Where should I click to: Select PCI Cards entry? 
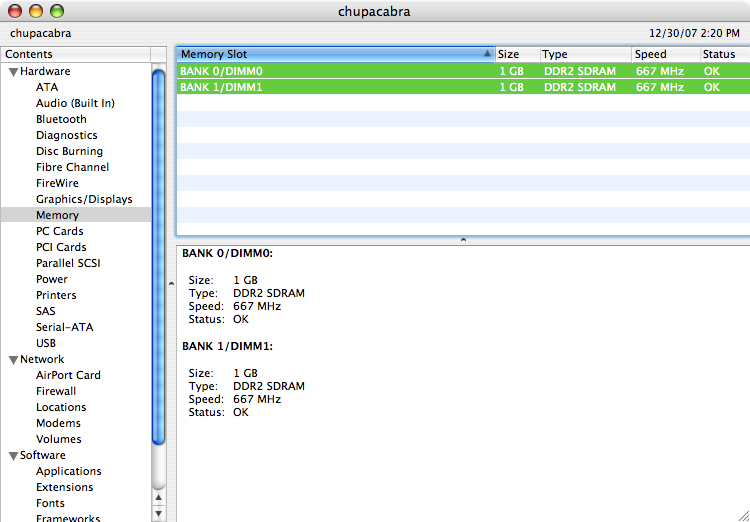pos(61,247)
